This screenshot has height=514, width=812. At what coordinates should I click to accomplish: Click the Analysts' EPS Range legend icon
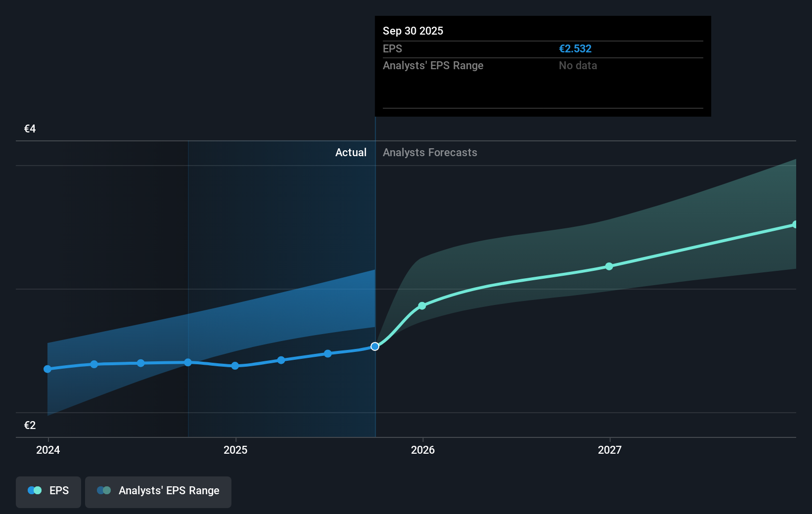pos(103,490)
